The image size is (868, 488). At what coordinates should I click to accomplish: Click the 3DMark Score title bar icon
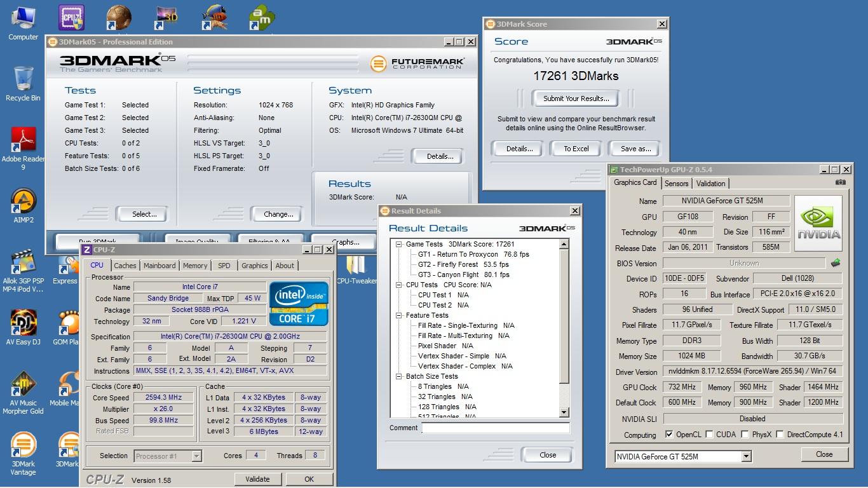coord(490,24)
